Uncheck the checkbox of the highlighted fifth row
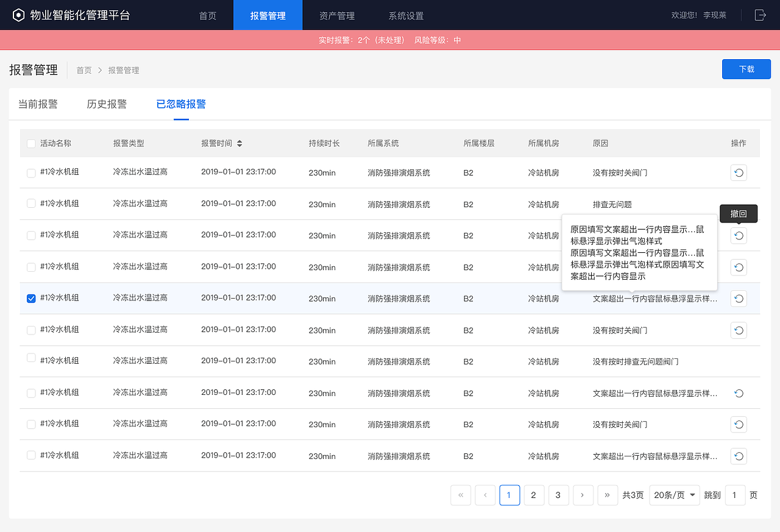Screen dimensions: 780x532 [x=31, y=299]
